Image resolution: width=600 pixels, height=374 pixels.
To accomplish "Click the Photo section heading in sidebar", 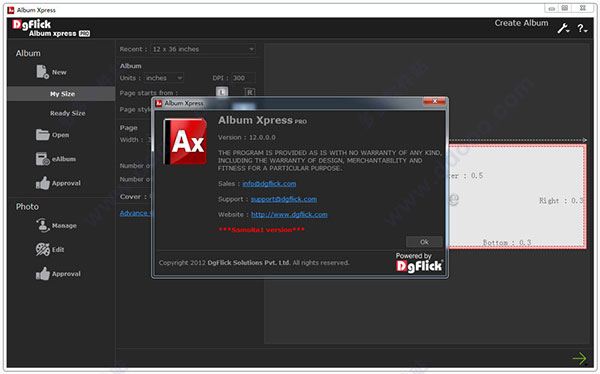I will tap(27, 207).
